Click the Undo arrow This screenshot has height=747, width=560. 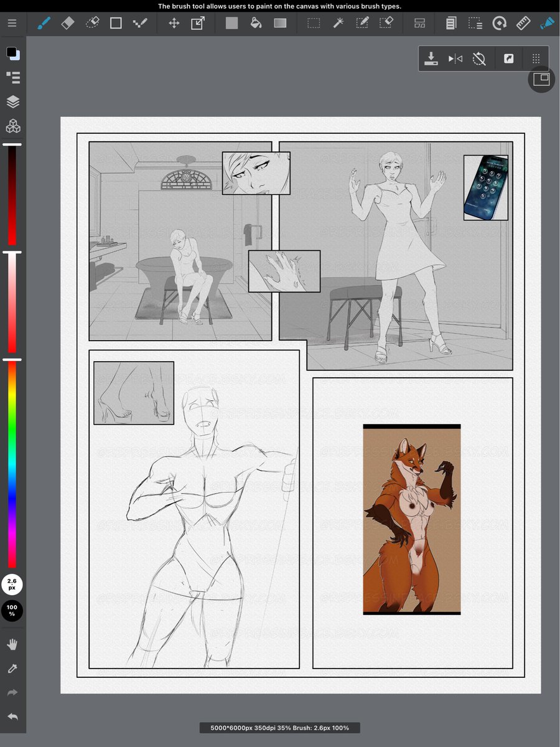point(12,717)
